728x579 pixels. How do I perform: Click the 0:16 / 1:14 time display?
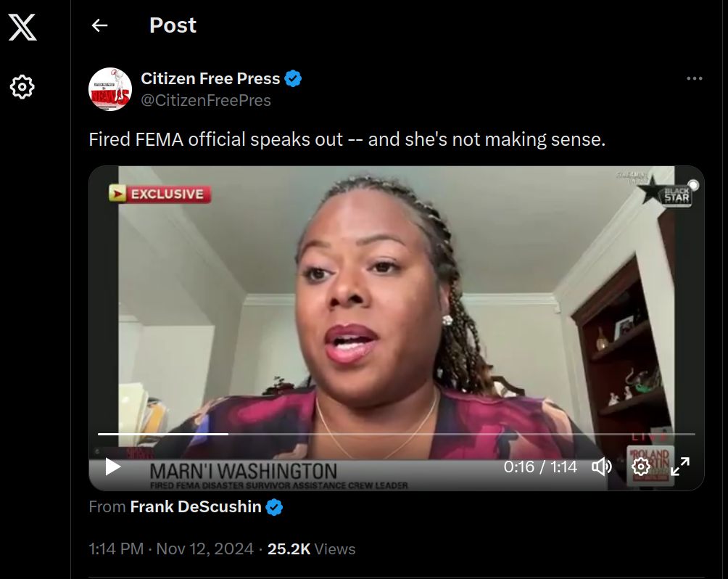[540, 467]
